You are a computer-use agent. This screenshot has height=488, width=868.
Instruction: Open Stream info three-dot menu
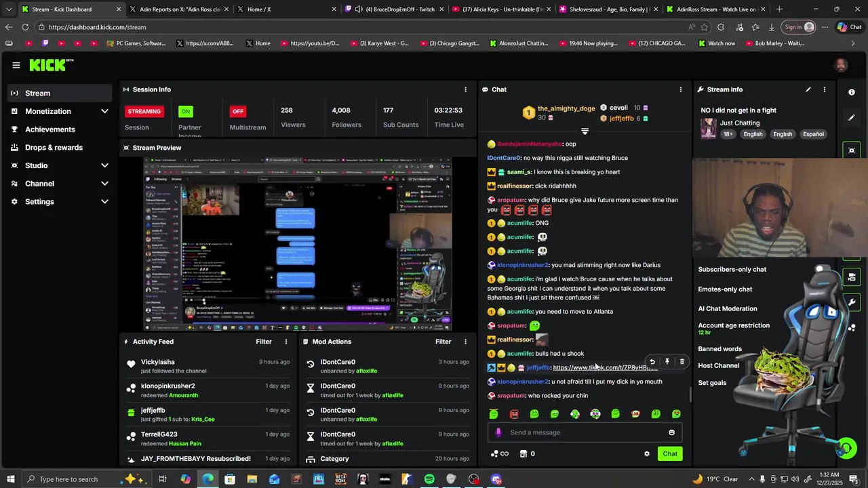(825, 89)
